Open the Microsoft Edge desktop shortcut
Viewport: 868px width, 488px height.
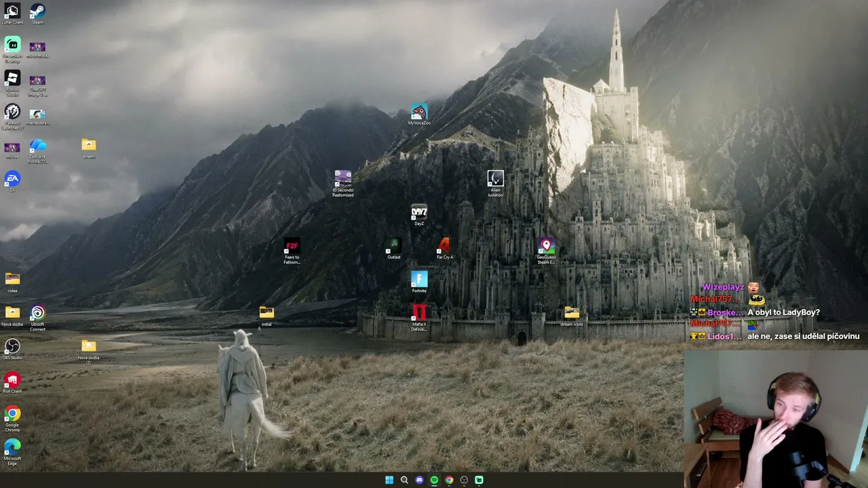12,452
